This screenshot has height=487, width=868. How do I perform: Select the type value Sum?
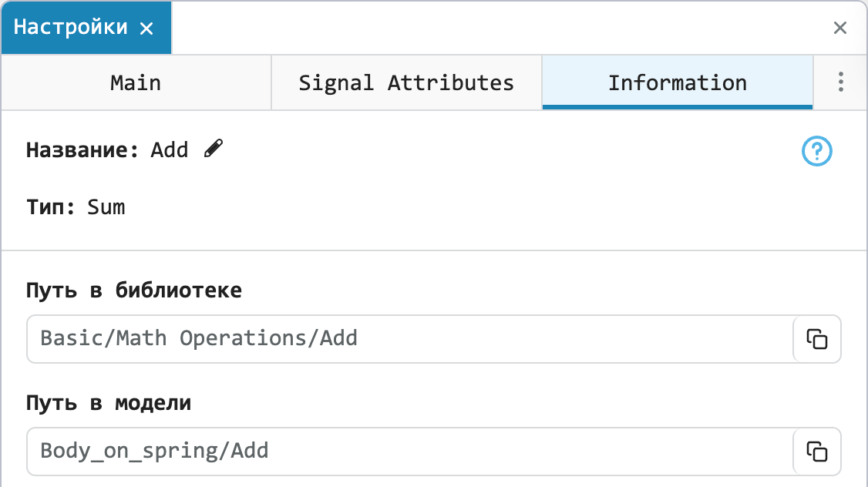pos(106,207)
